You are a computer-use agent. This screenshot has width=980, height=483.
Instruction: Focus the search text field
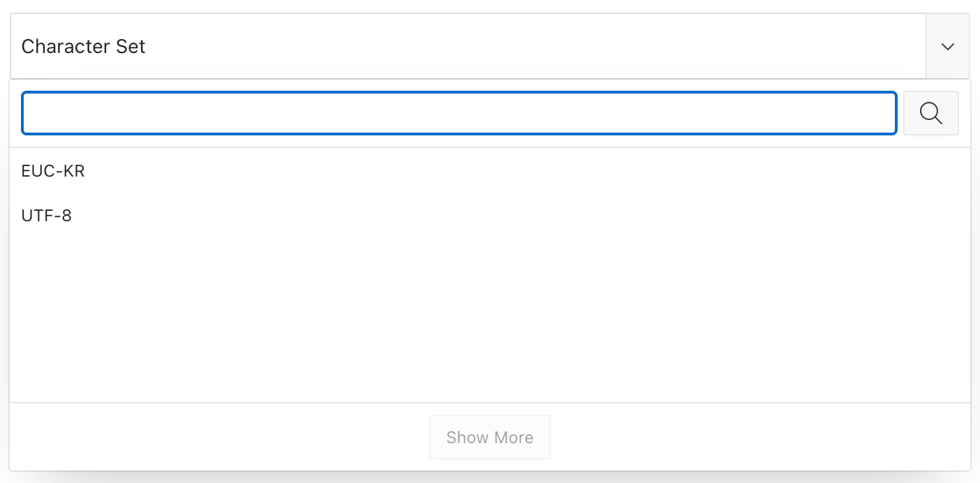coord(459,113)
